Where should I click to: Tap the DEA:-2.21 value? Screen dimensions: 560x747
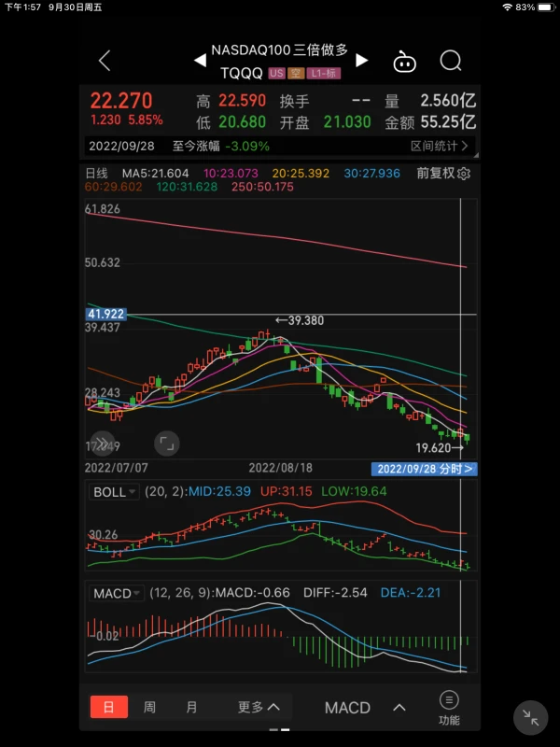pos(411,593)
